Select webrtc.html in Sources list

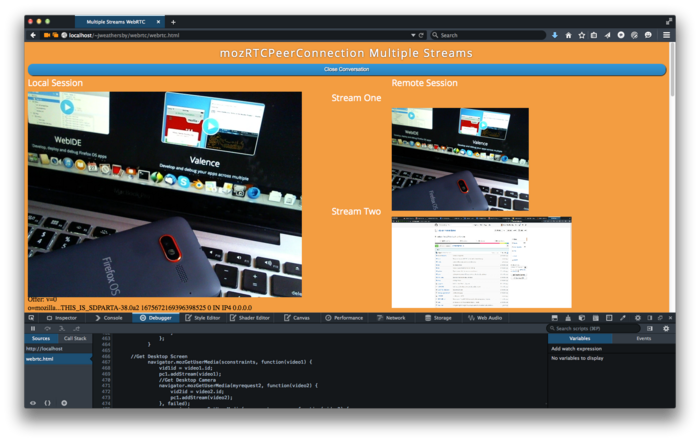pyautogui.click(x=58, y=359)
